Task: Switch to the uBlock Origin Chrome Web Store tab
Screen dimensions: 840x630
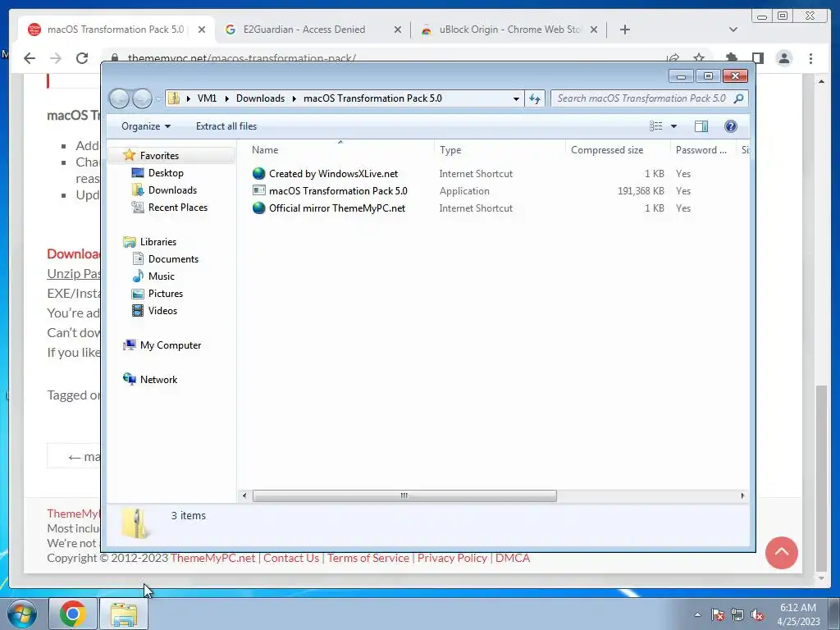Action: (509, 30)
